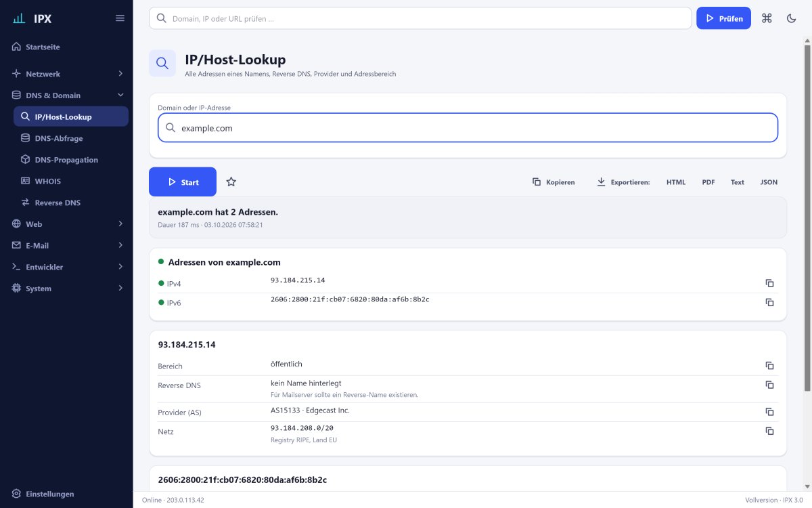Open Reverse DNS tool
This screenshot has width=812, height=508.
pyautogui.click(x=71, y=203)
